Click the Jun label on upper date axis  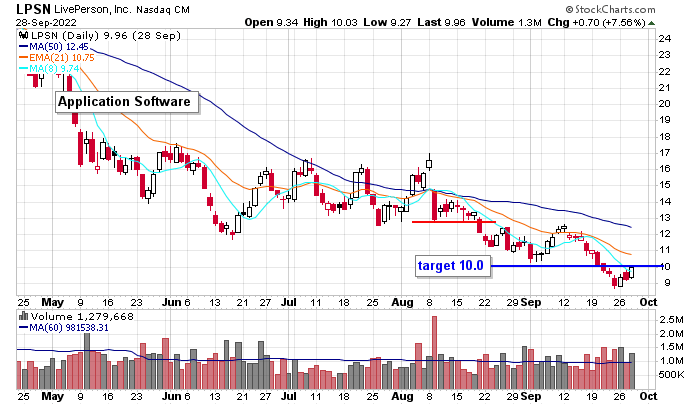171,302
